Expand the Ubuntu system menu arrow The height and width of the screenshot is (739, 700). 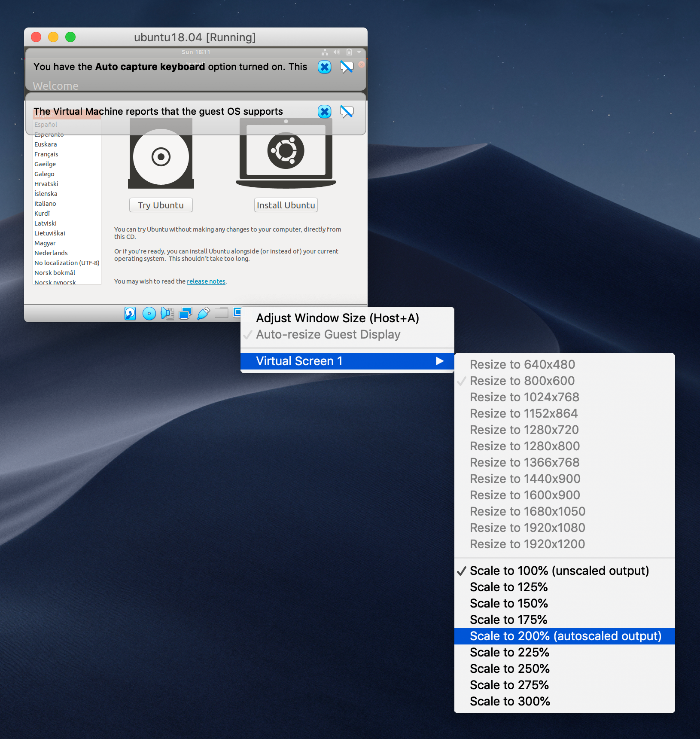click(359, 52)
